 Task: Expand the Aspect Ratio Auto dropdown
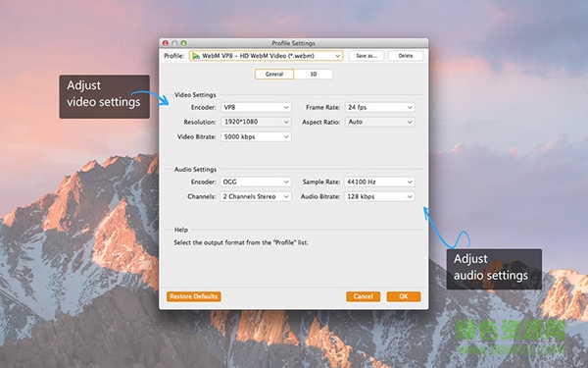coord(379,122)
